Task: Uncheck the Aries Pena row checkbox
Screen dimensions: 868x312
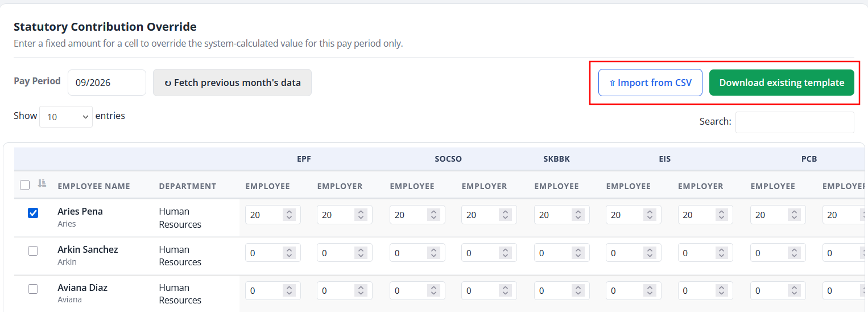Action: [x=33, y=213]
